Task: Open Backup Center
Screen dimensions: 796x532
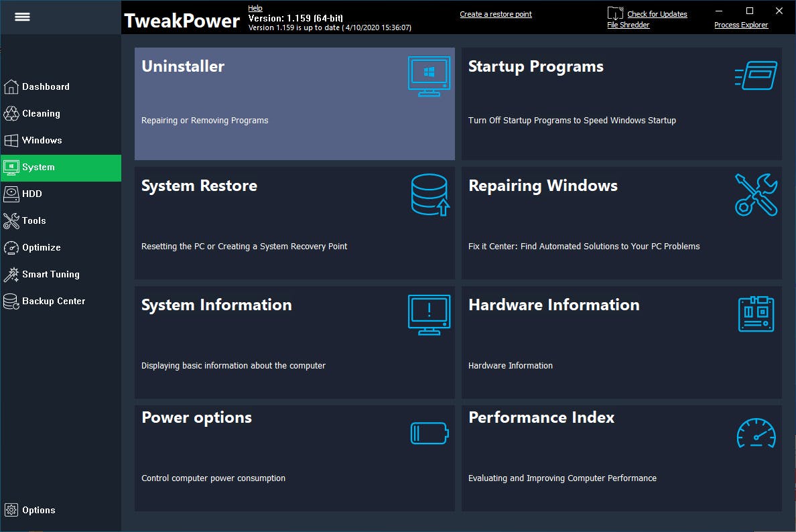Action: (x=61, y=301)
